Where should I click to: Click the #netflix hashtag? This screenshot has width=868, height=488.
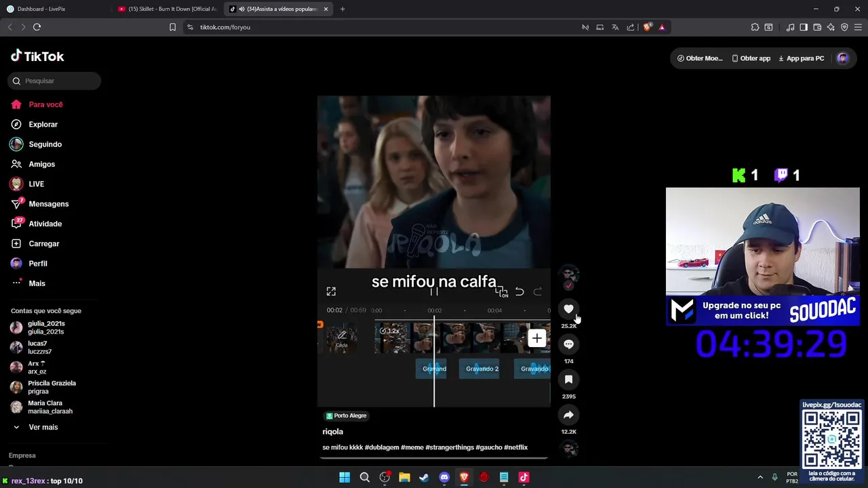(515, 447)
